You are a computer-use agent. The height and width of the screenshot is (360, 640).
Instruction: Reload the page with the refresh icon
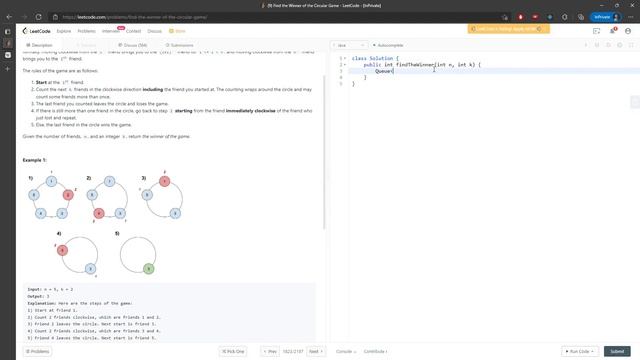point(38,17)
